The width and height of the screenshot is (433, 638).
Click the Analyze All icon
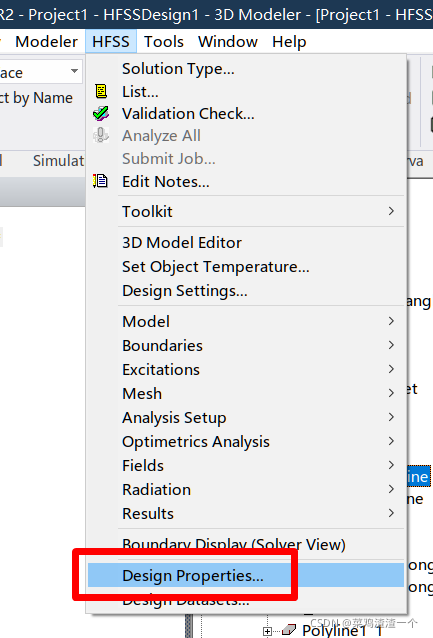click(101, 135)
